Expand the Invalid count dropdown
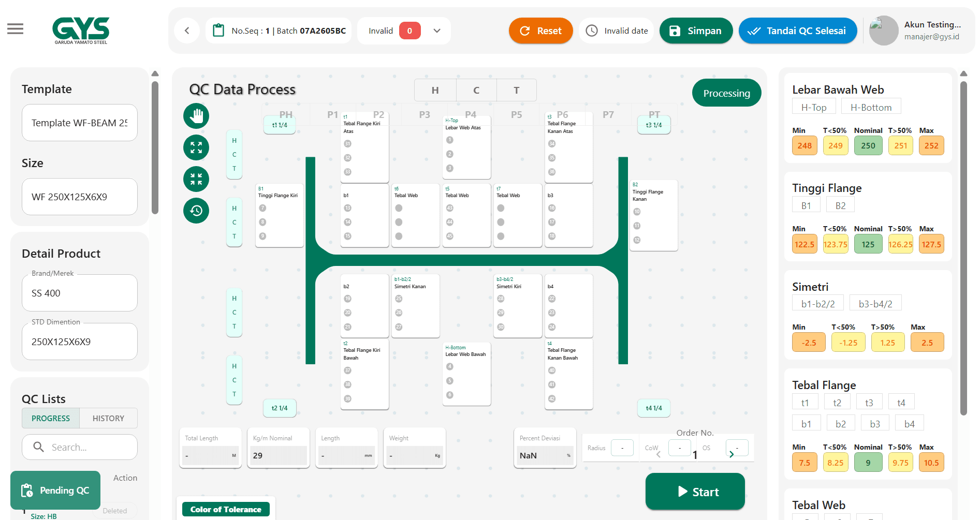980x520 pixels. [x=437, y=31]
